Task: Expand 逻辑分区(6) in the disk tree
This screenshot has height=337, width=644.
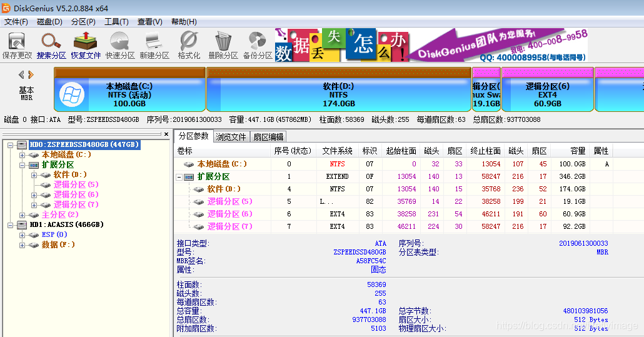Action: pos(34,196)
